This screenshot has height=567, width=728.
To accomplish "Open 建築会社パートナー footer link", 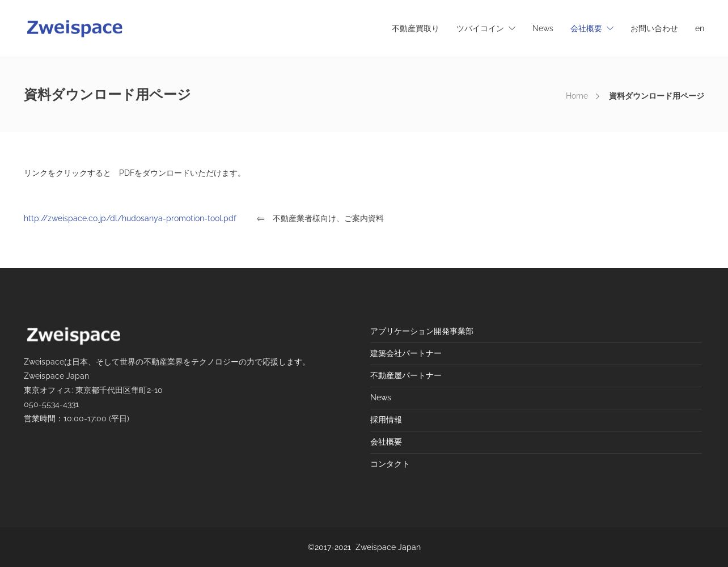I will 405,353.
